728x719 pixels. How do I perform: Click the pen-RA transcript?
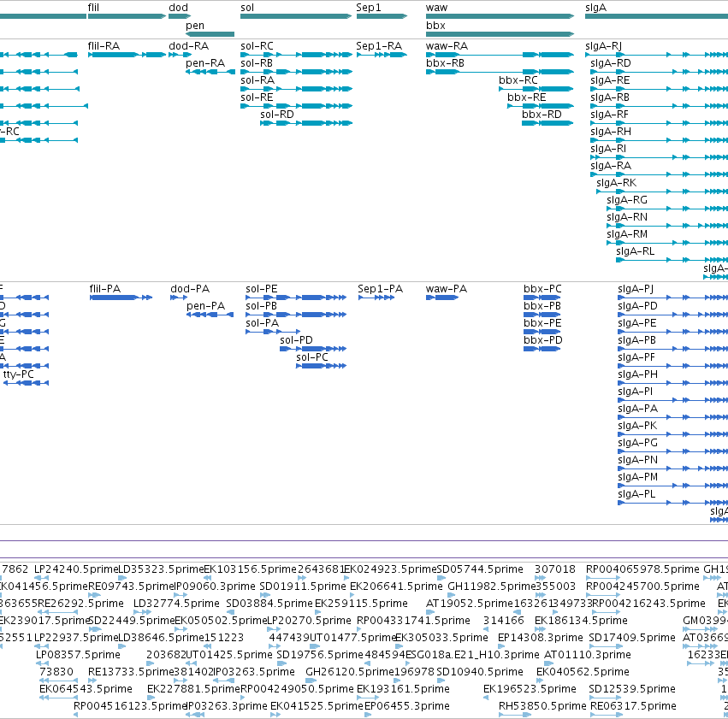coord(210,72)
